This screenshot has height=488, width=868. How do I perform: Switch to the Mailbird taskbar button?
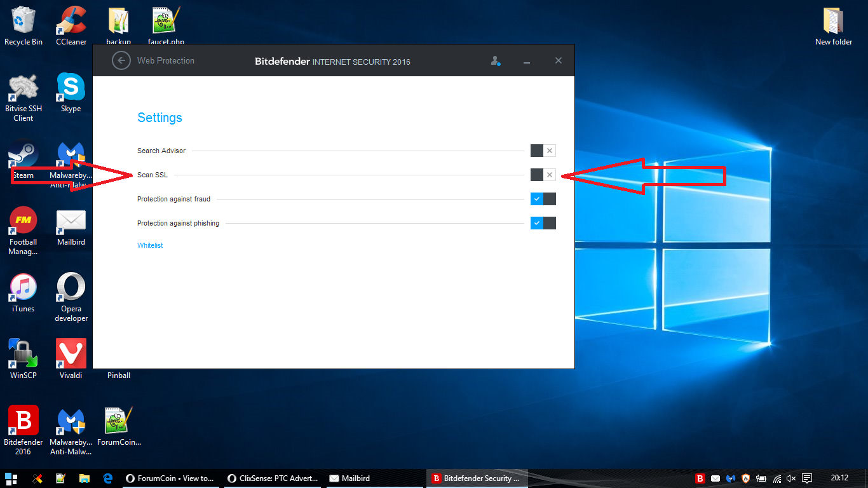[x=374, y=478]
